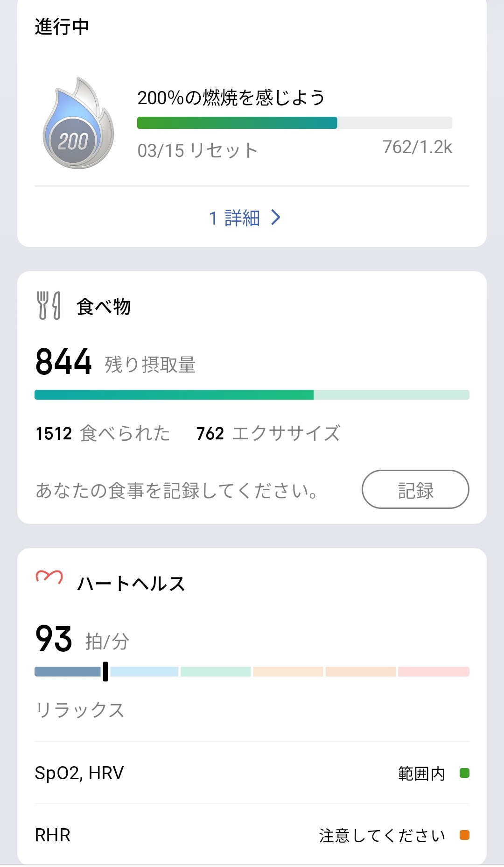Tap the red heart health icon
This screenshot has width=504, height=867.
click(49, 578)
